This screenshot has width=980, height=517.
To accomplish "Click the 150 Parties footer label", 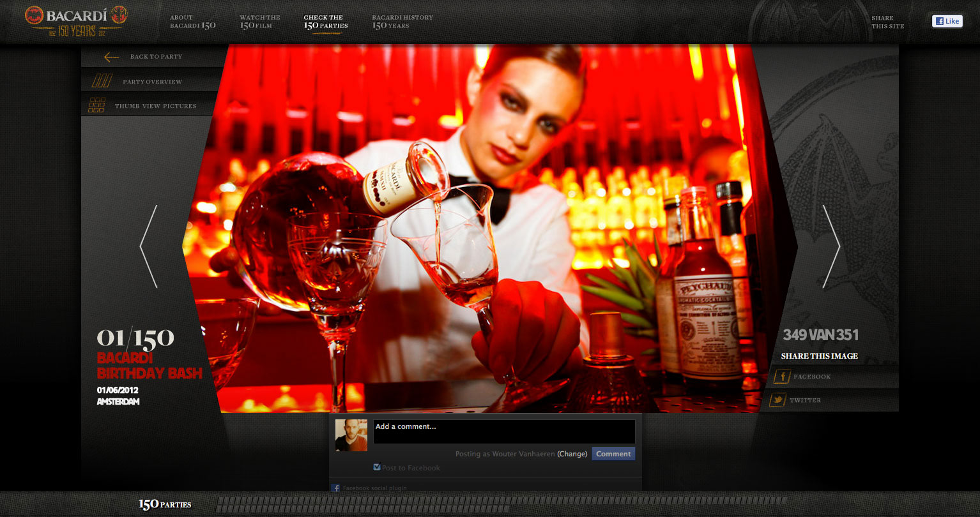I will tap(165, 504).
